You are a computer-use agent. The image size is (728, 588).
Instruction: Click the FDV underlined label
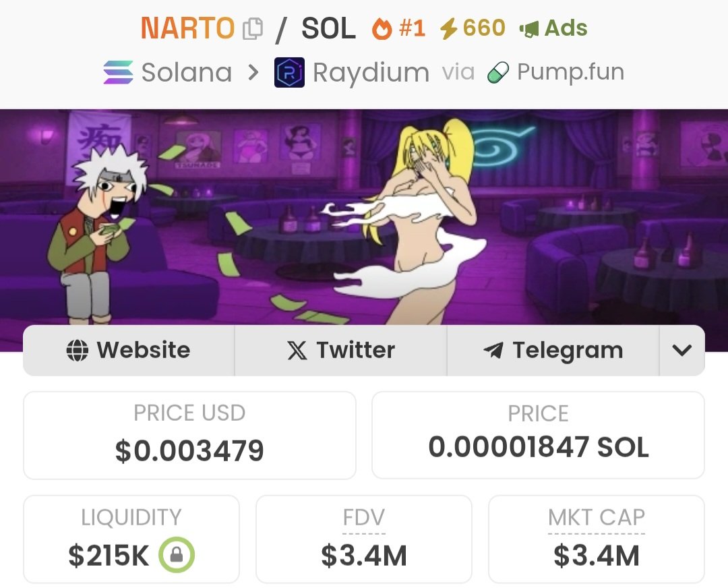tap(364, 517)
